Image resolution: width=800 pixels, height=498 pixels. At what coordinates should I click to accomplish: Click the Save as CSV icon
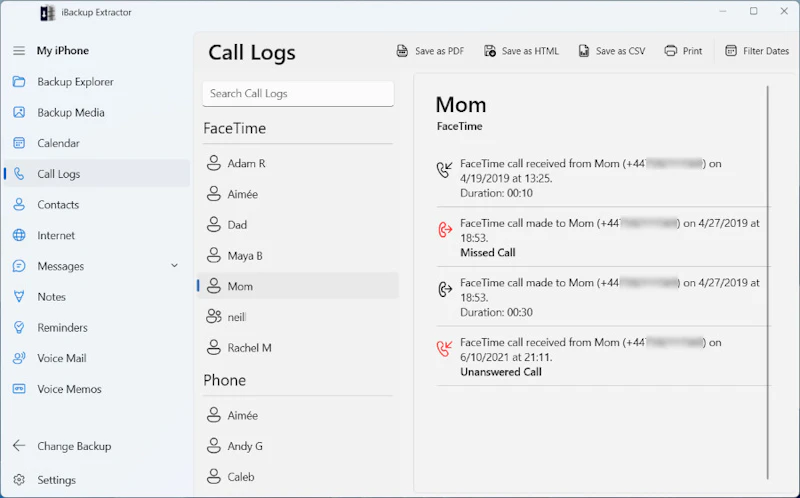tap(584, 51)
